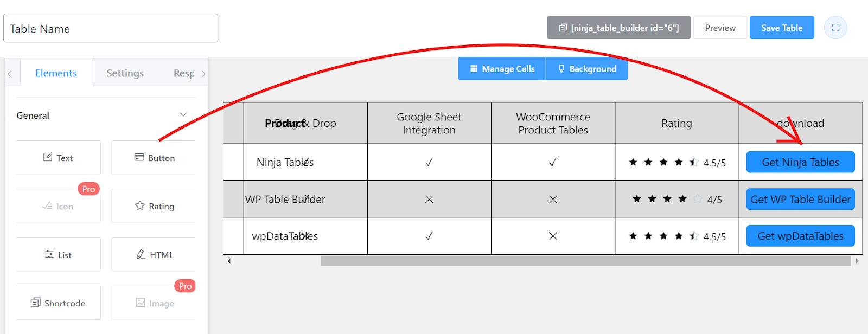Open the table Preview
868x334 pixels.
[x=720, y=28]
